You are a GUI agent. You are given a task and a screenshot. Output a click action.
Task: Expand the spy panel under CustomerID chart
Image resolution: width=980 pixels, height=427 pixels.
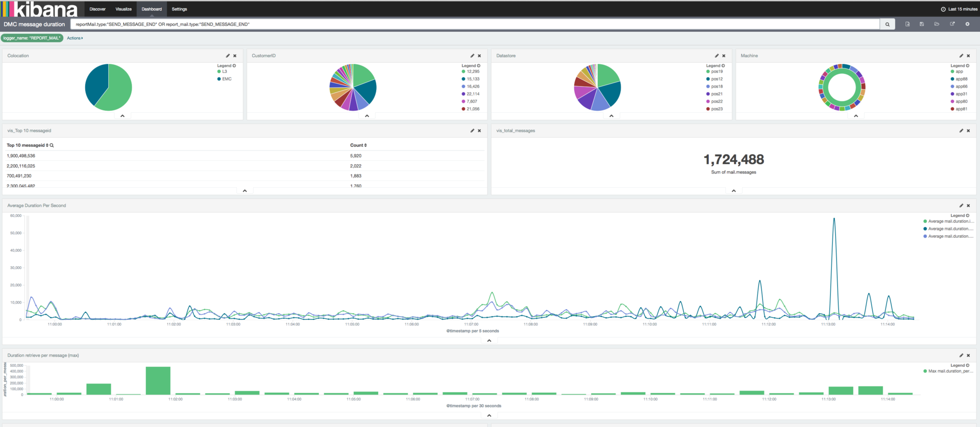367,116
